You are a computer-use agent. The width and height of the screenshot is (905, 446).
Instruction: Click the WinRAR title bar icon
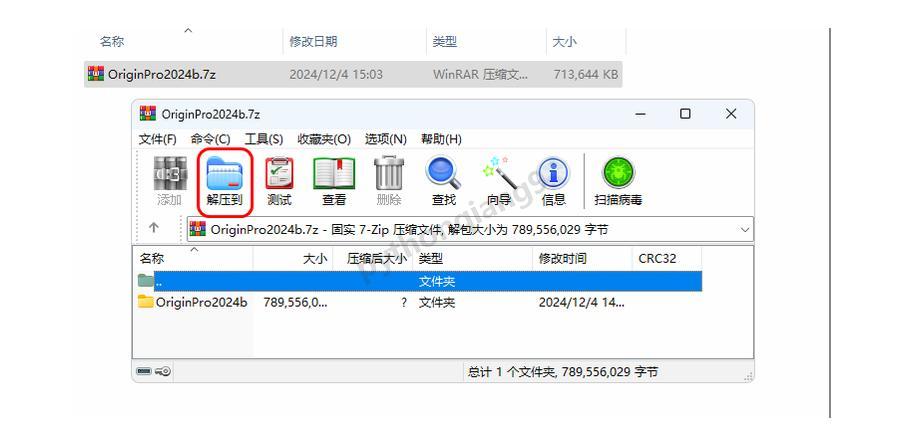148,114
